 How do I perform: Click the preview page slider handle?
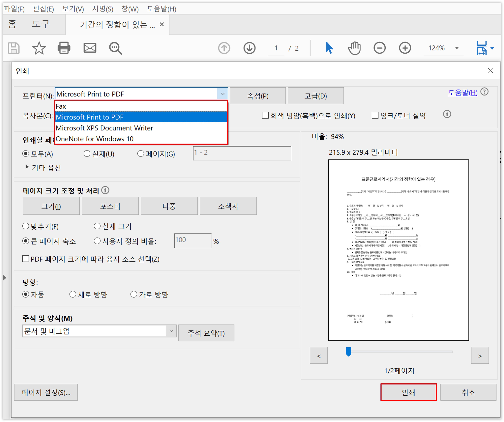[348, 352]
